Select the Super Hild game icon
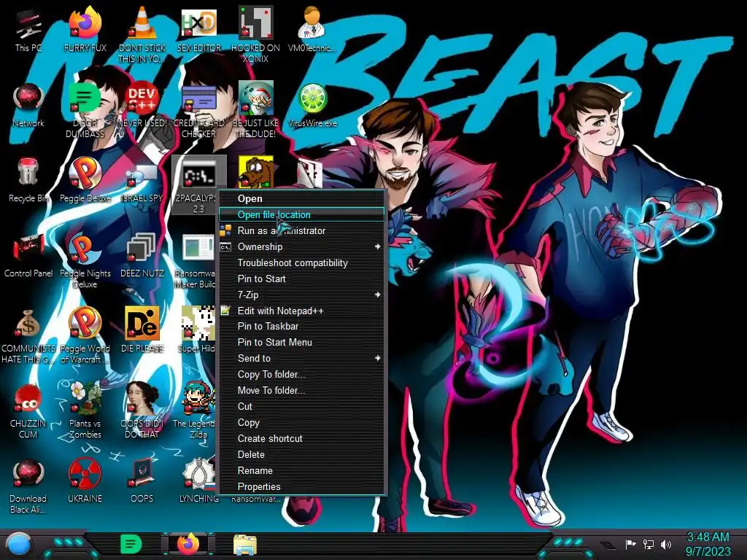 pyautogui.click(x=197, y=331)
